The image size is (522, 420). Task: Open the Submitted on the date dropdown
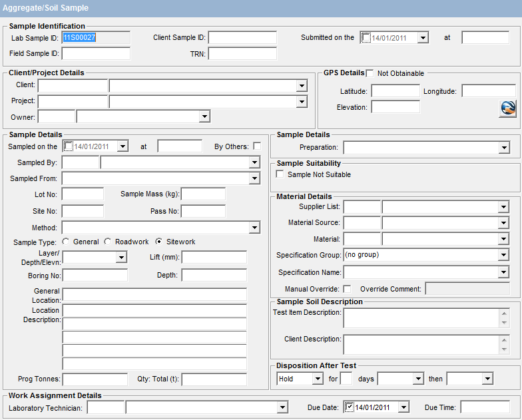(x=423, y=38)
